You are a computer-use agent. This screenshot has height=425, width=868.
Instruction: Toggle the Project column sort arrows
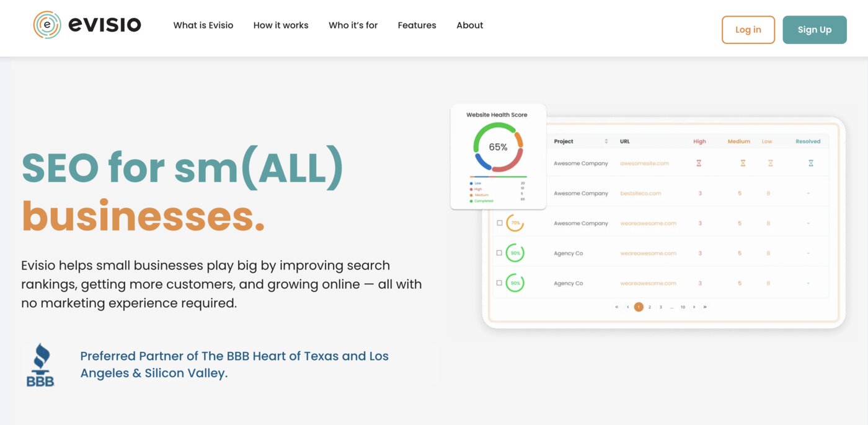(606, 141)
